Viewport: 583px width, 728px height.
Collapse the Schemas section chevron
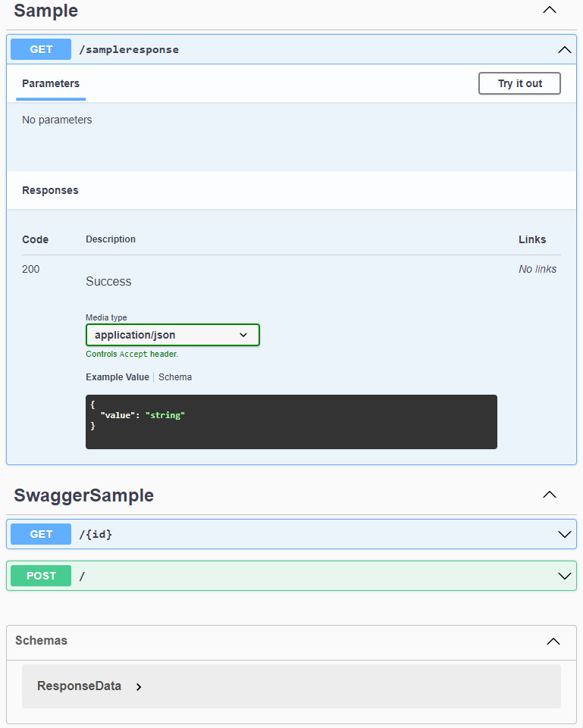click(553, 642)
